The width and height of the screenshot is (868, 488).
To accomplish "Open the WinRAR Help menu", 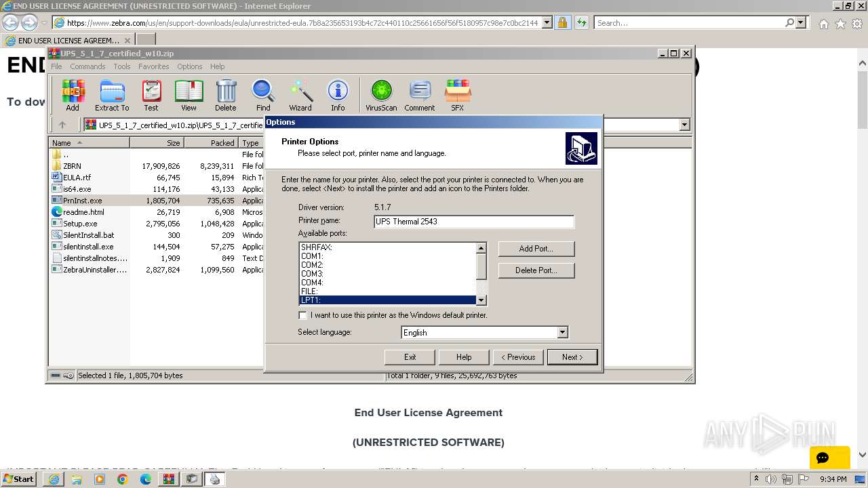I will point(218,66).
